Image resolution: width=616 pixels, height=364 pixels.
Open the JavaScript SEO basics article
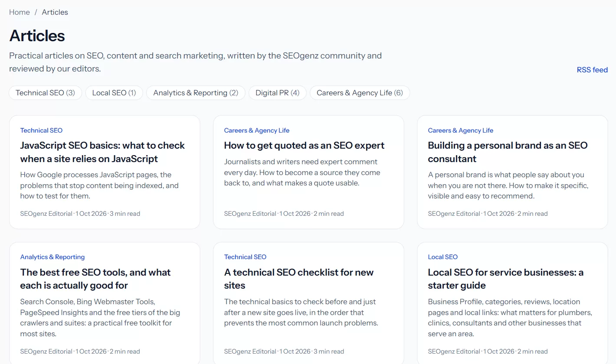(x=102, y=152)
